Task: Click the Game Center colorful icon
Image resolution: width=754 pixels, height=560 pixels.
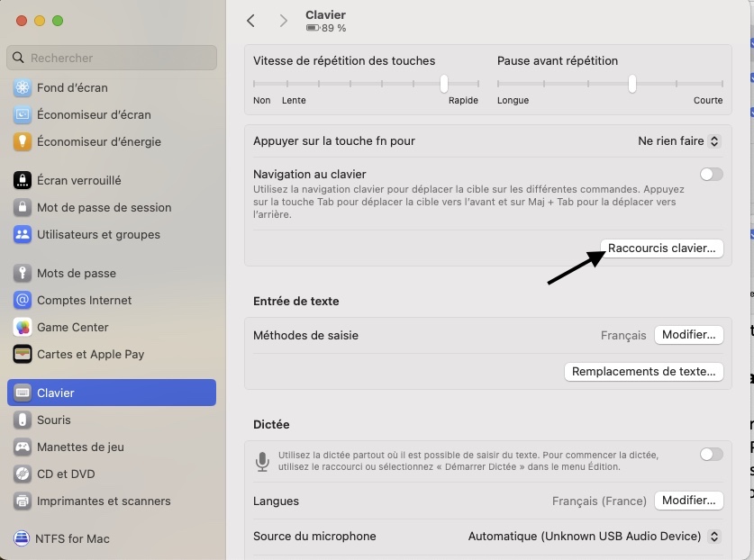Action: [x=23, y=327]
